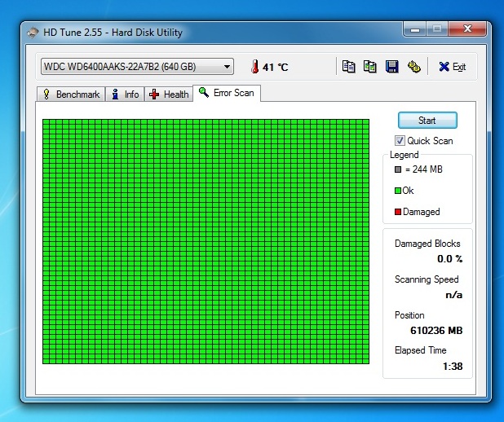Click the '1:38' elapsed time value
This screenshot has width=504, height=422.
coord(453,366)
